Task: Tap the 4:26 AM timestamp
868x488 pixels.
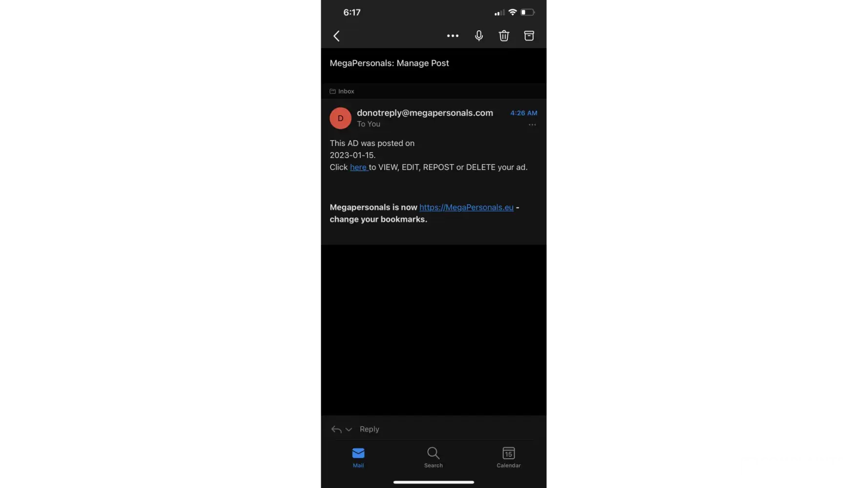Action: 524,113
